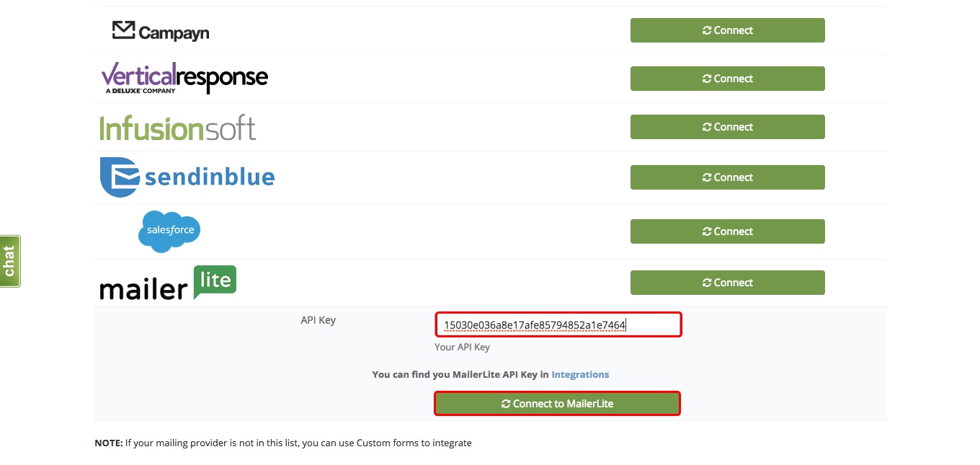This screenshot has height=465, width=980.
Task: Click the Infusionsoft logo
Action: click(x=177, y=128)
